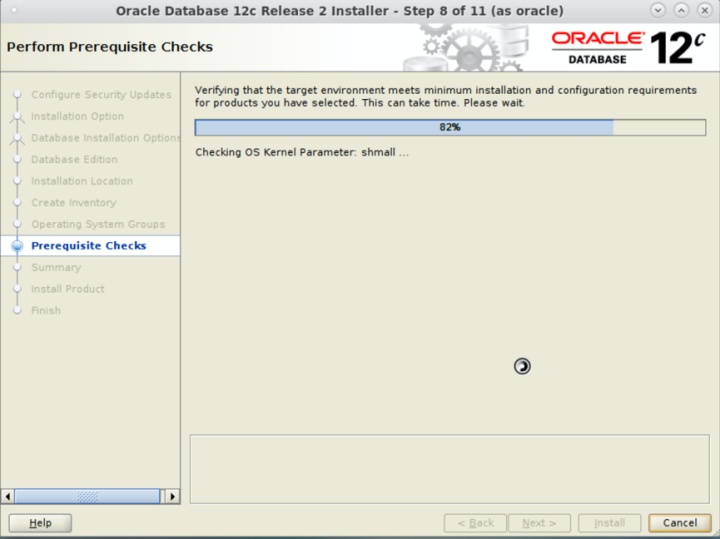Click the 'Verifying that the target environment' message
720x539 pixels.
[x=445, y=96]
